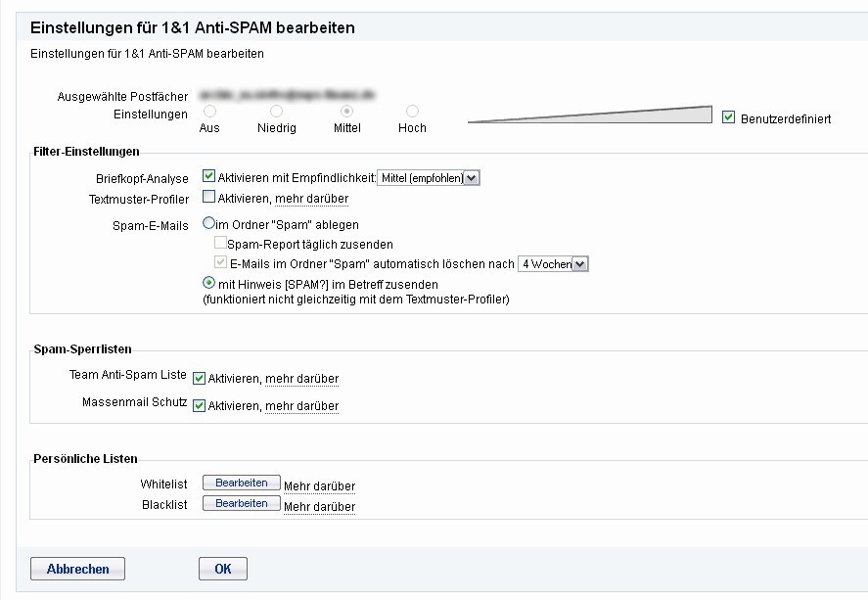Open "mehr darüber" link for Textmuster-Profiler
Screen dimensions: 868x600
(x=311, y=200)
